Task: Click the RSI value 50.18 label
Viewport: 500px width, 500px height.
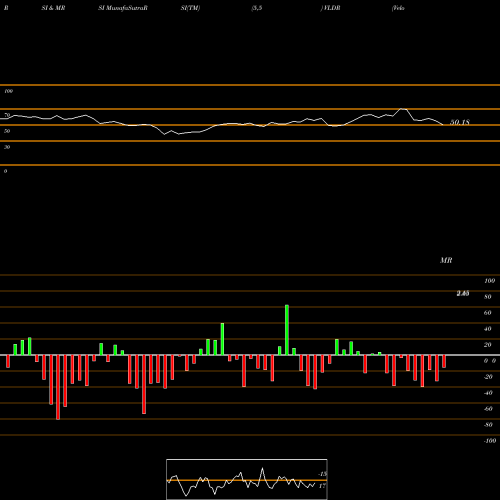Action: click(x=460, y=122)
